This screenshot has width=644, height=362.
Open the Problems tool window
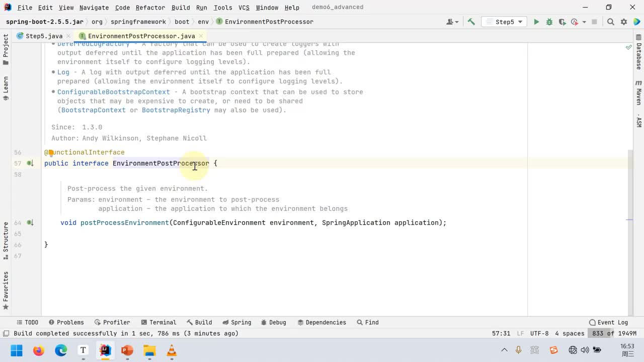pyautogui.click(x=66, y=322)
